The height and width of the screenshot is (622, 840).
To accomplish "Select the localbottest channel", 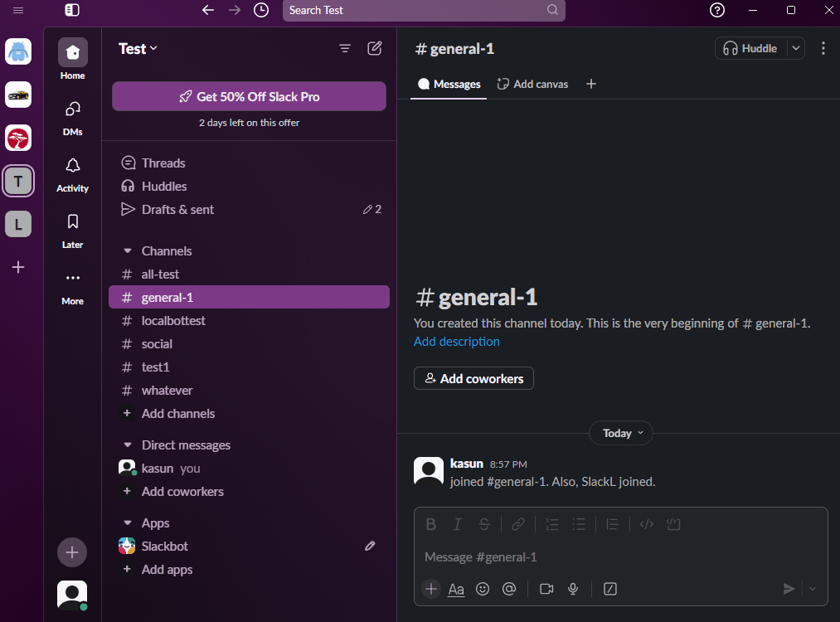I will [173, 320].
